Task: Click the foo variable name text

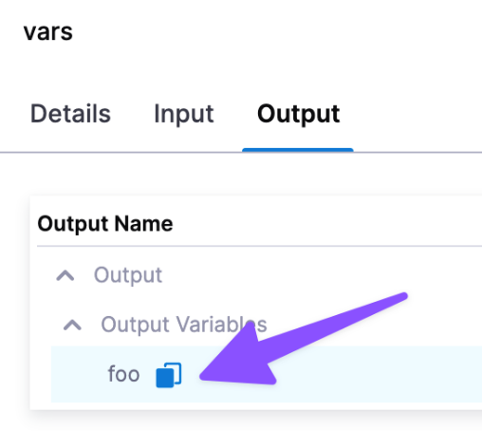Action: (x=123, y=374)
